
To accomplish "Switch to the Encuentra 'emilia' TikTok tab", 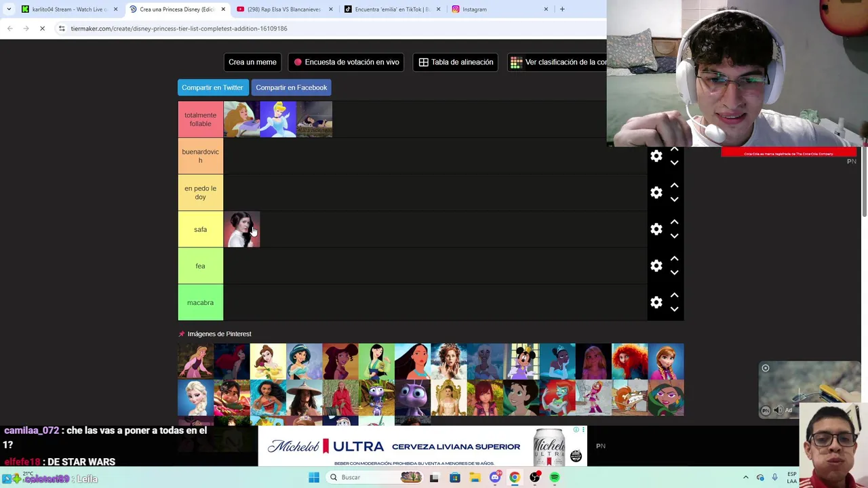I will pos(392,9).
